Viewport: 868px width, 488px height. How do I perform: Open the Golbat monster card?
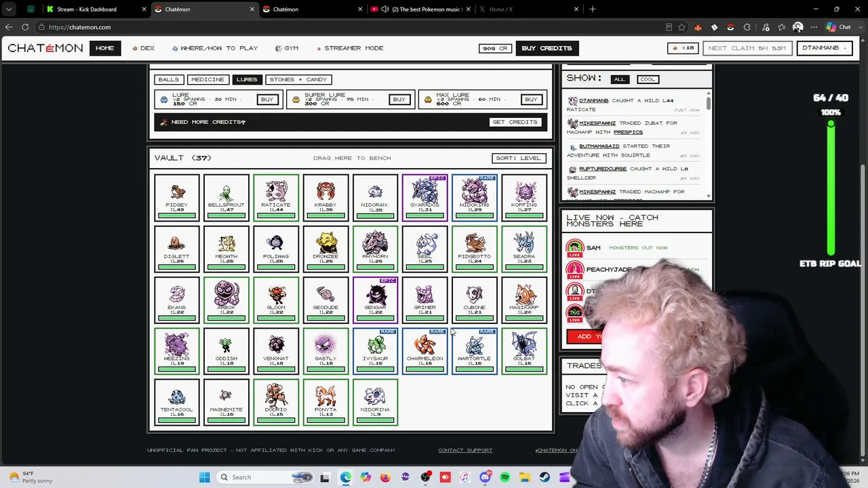pos(524,351)
